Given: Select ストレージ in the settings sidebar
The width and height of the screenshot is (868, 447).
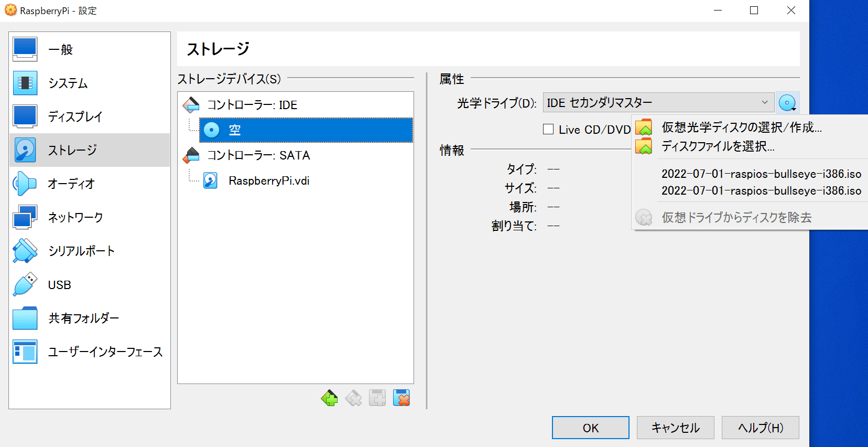Looking at the screenshot, I should [x=90, y=150].
